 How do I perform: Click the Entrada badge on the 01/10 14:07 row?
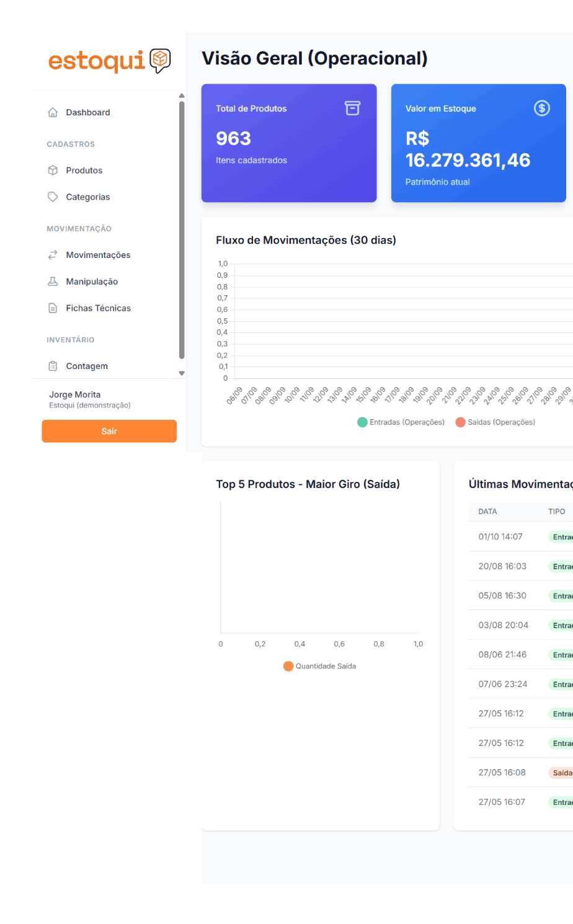pyautogui.click(x=561, y=537)
